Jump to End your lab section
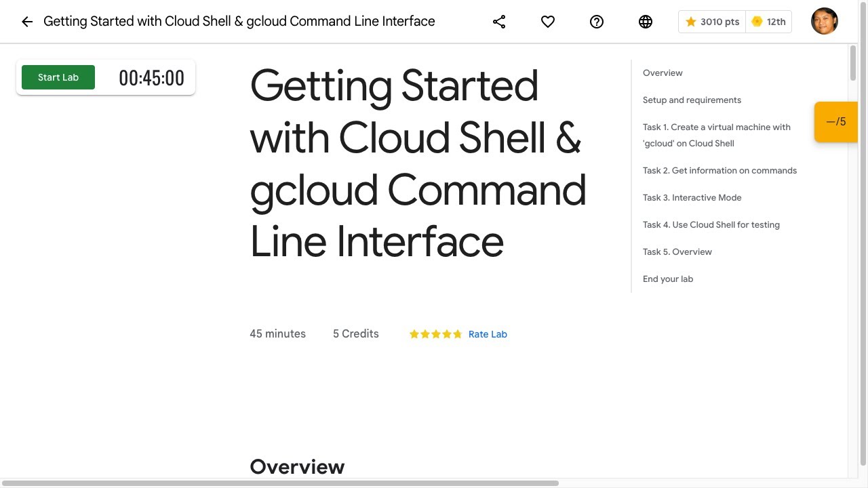 coord(668,279)
